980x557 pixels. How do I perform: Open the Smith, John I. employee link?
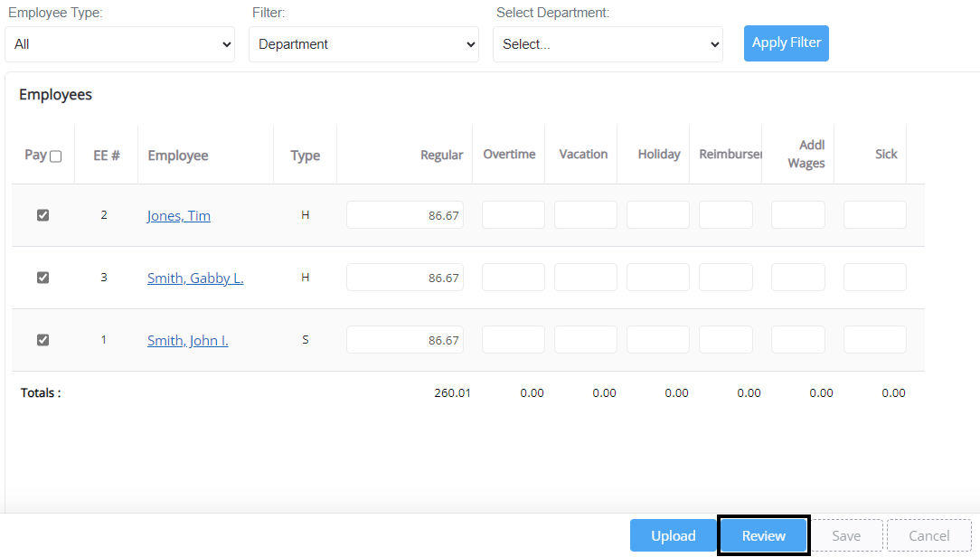pos(187,340)
